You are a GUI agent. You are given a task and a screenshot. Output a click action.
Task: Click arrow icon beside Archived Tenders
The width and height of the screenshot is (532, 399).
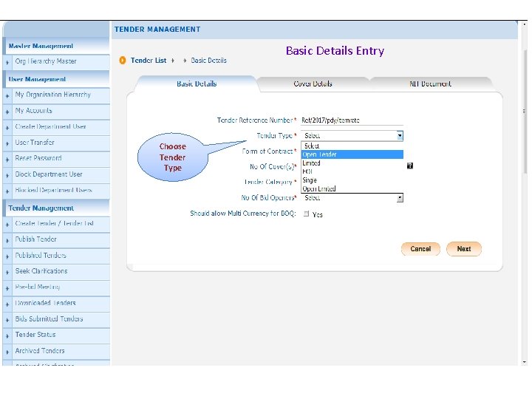click(x=7, y=352)
